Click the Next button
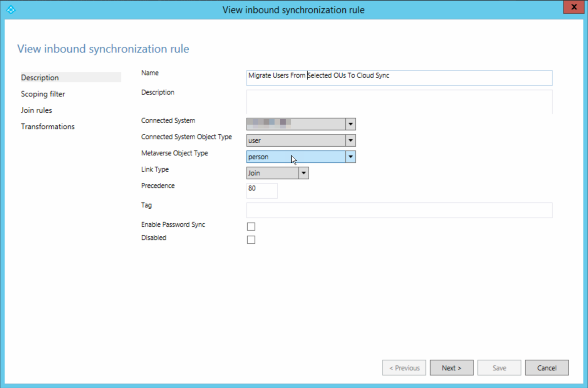 (451, 367)
